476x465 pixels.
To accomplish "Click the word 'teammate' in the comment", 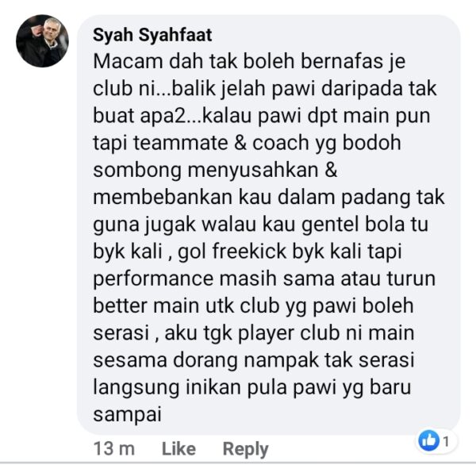I will coord(180,143).
